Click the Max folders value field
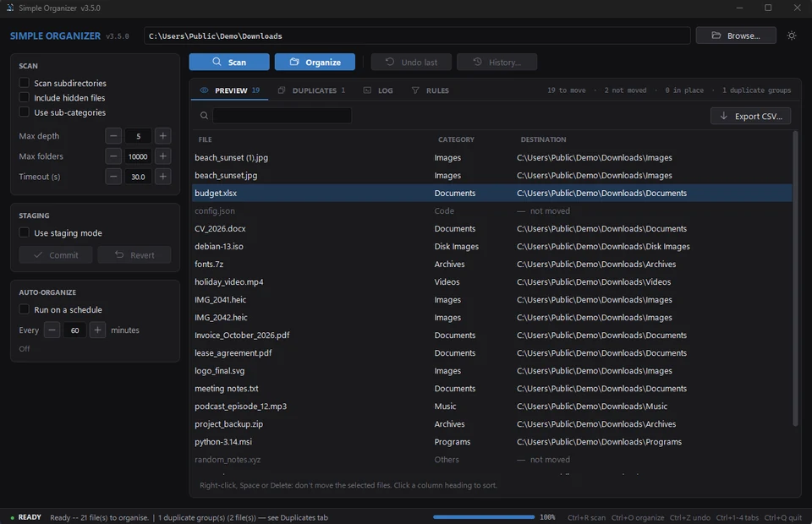 pos(138,156)
